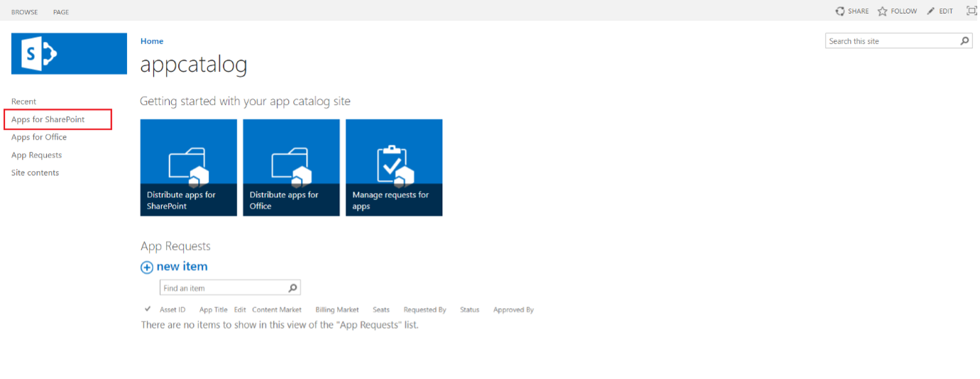Click the SHARE button label
Viewport: 980px width, 379px height.
click(x=859, y=11)
